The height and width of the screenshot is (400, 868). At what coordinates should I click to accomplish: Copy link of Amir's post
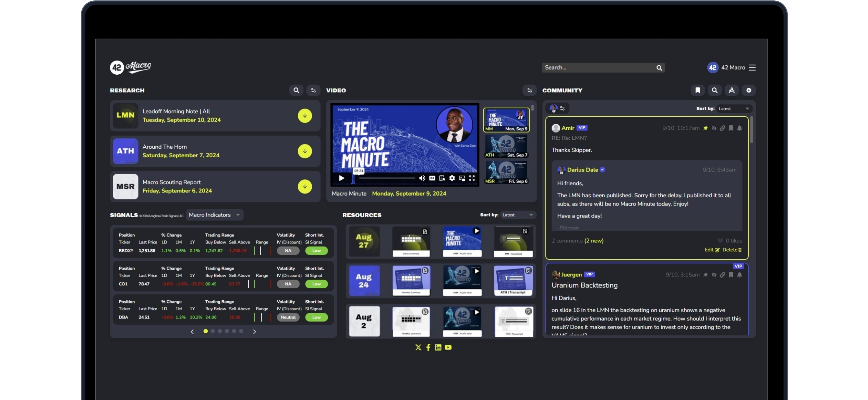[x=722, y=128]
